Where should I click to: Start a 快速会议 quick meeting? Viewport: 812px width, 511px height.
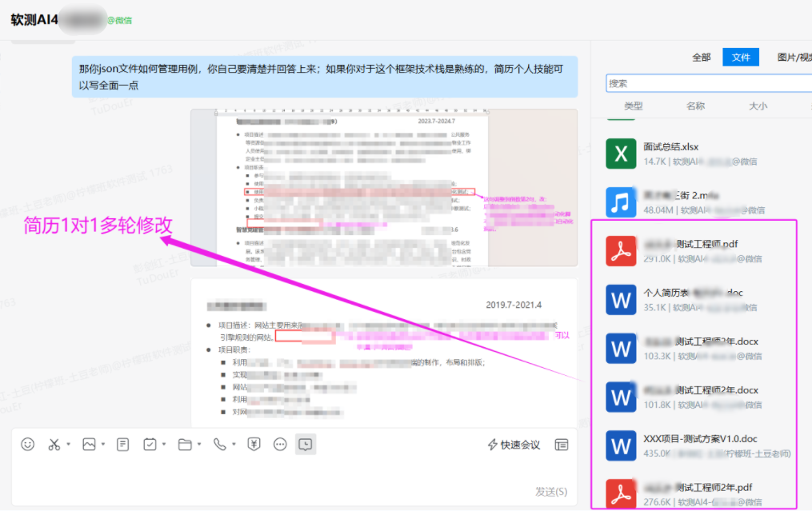pos(514,445)
